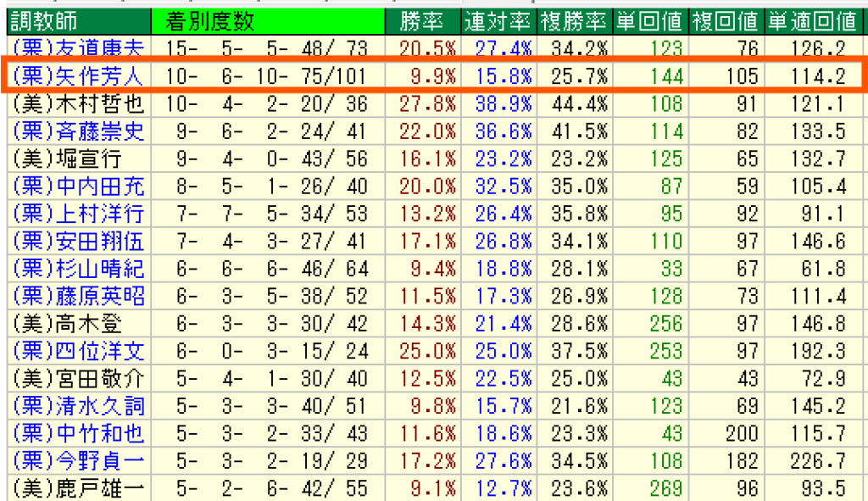Select 杉山晴紀's 61.8 単適回値 cell
Viewport: 868px width, 501px height.
[826, 269]
